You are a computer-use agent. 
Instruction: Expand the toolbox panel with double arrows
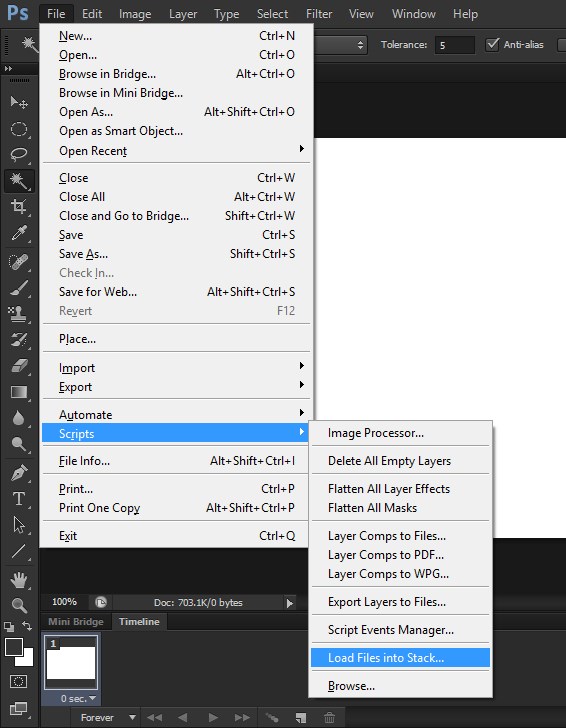(8, 69)
